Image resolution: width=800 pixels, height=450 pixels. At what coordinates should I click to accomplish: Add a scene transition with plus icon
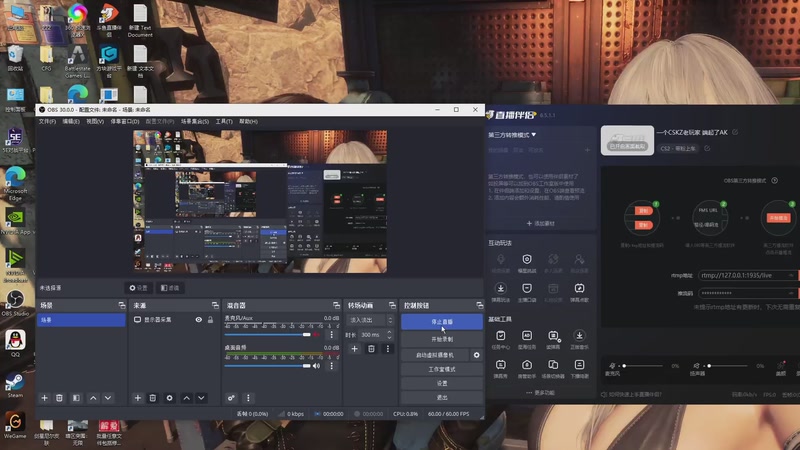click(x=355, y=349)
